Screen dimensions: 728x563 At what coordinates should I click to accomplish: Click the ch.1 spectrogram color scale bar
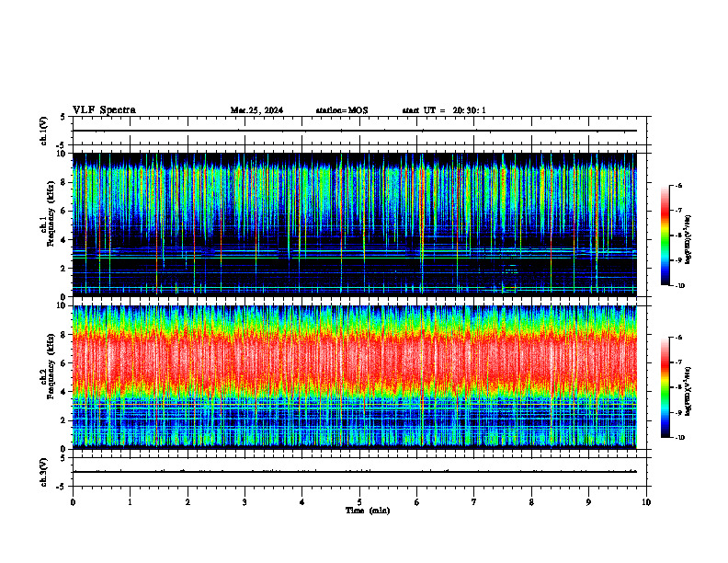click(665, 236)
